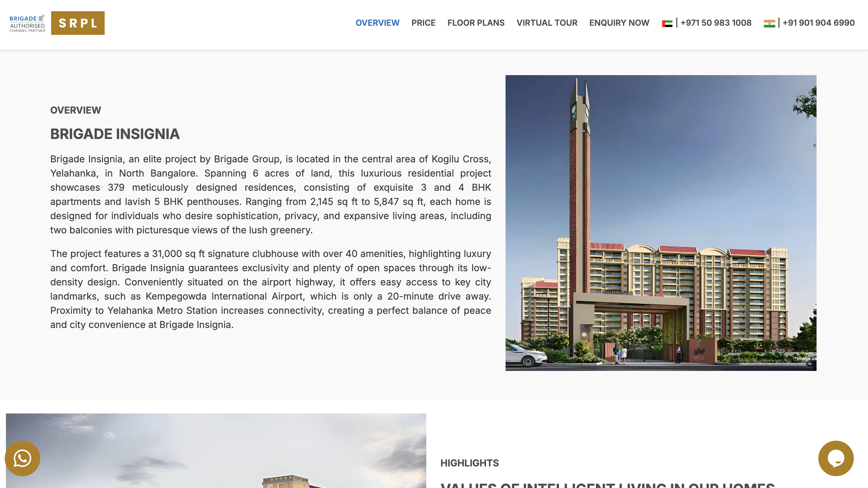The height and width of the screenshot is (488, 868).
Task: Click the India flag icon
Action: (769, 23)
